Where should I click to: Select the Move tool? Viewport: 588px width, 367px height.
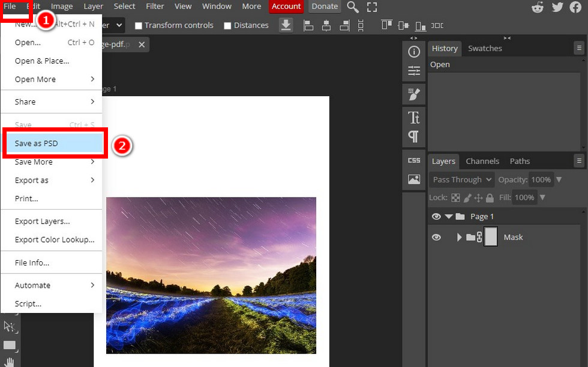coord(10,327)
